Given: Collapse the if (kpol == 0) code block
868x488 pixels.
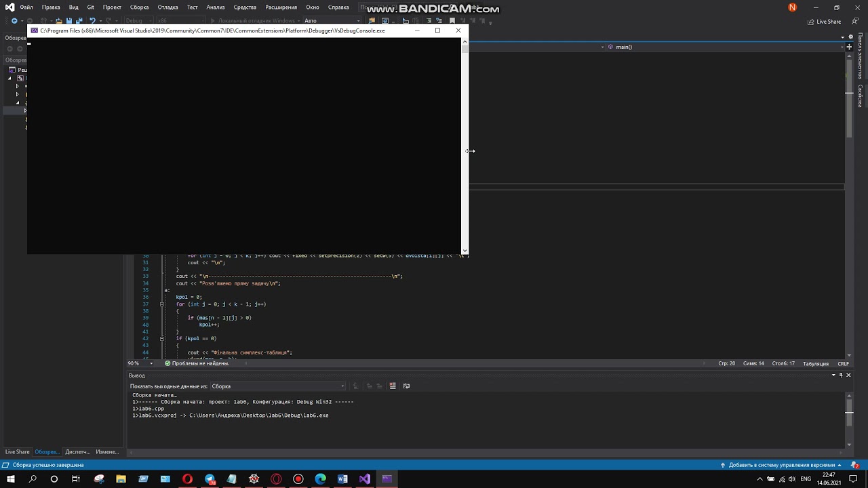Looking at the screenshot, I should click(161, 338).
